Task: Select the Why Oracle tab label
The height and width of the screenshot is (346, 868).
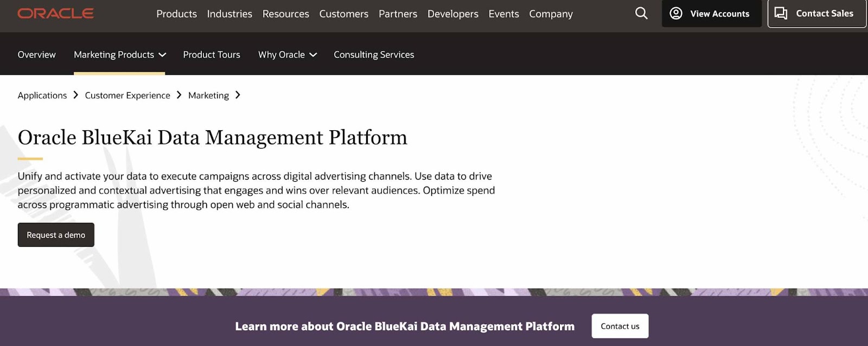Action: point(282,54)
